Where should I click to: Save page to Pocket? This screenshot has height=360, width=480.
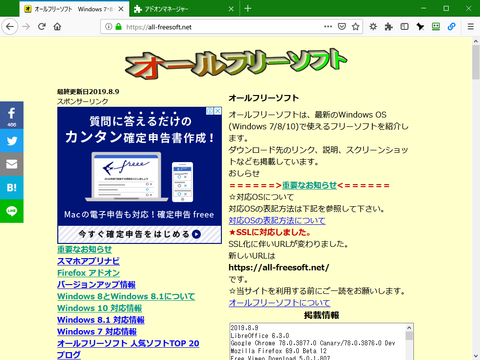coord(342,27)
